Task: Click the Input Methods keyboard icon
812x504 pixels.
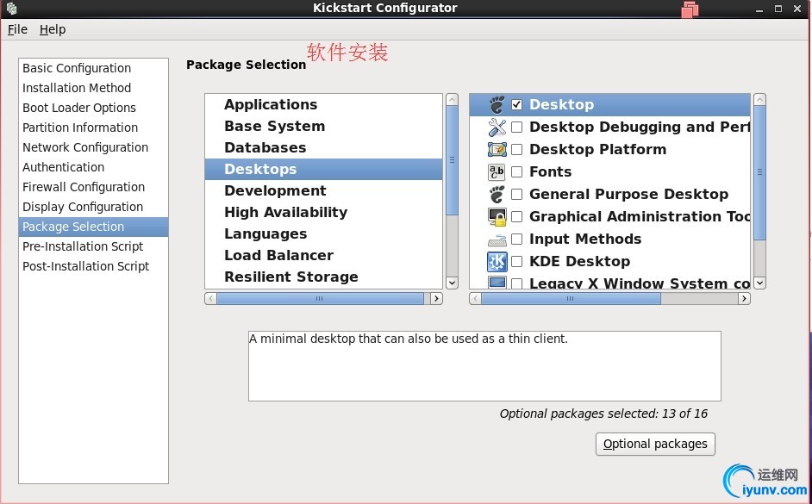Action: point(497,240)
